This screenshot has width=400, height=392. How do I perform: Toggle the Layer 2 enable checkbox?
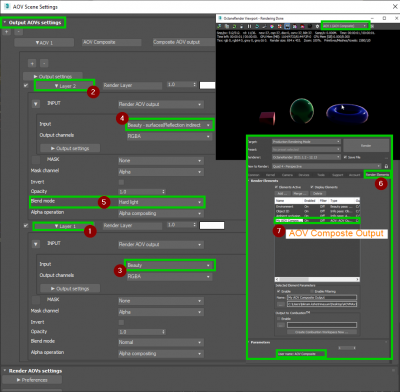click(x=26, y=85)
